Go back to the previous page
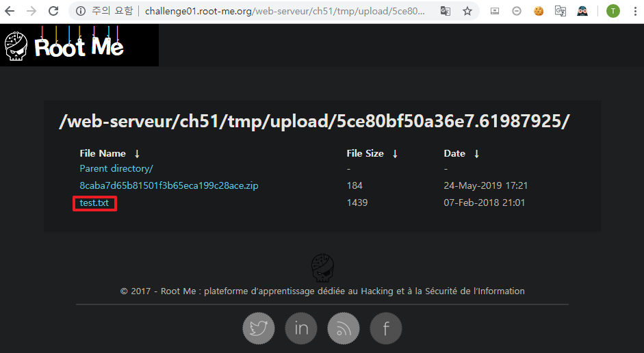The image size is (644, 353). (10, 11)
